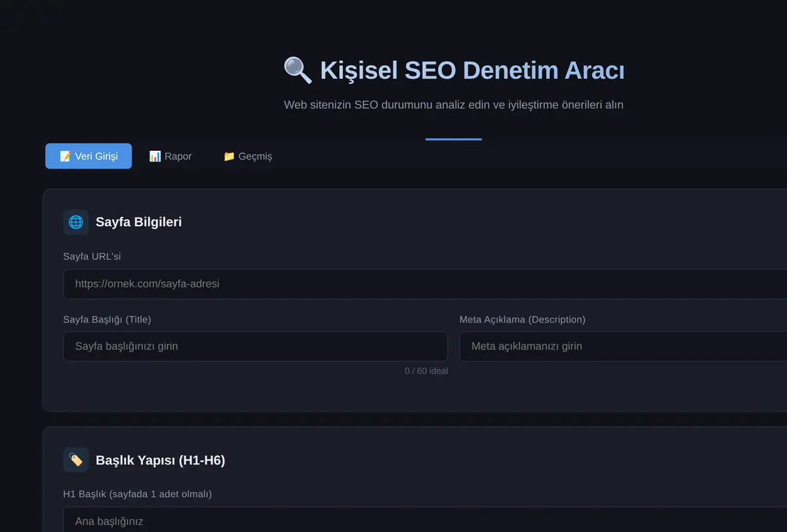This screenshot has height=532, width=787.
Task: Click the 'Sayfa Başlığı (Title)' label
Action: click(108, 319)
